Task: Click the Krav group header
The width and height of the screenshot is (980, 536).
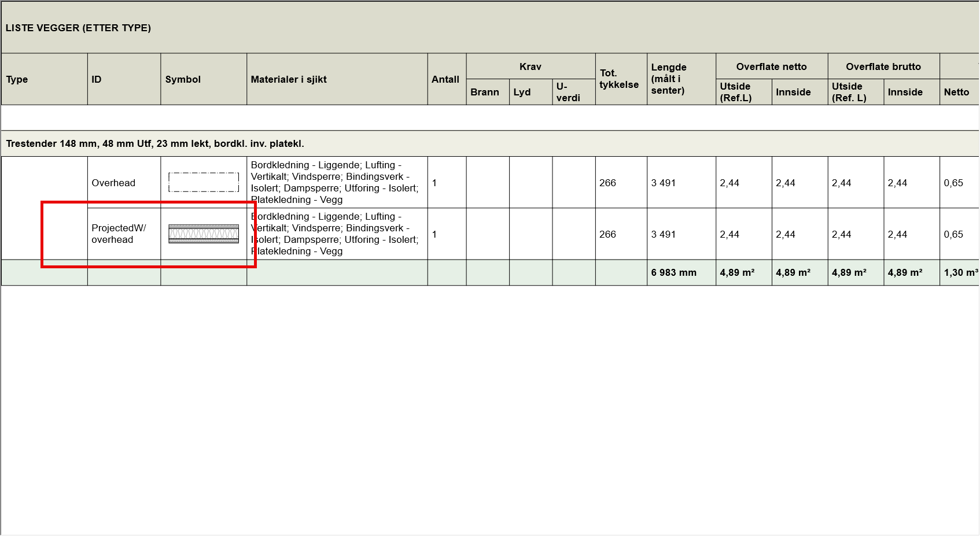Action: point(530,66)
